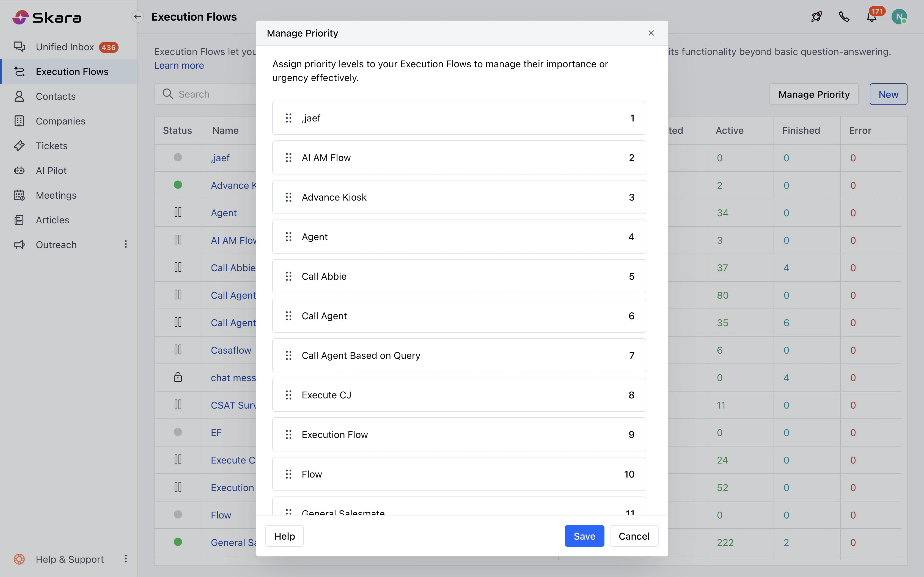Close the Manage Priority dialog
Screen dimensions: 924x577
(651, 33)
